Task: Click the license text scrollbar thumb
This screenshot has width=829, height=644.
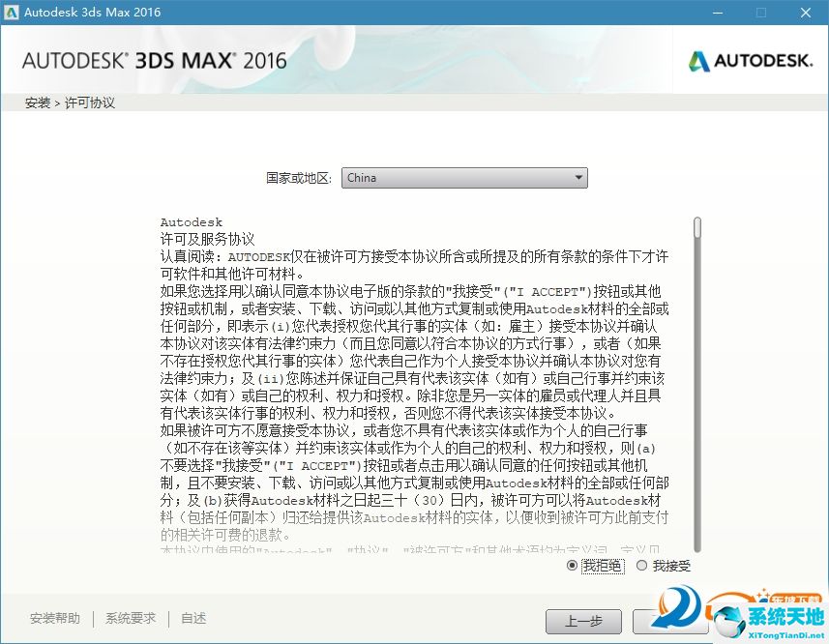Action: (697, 227)
